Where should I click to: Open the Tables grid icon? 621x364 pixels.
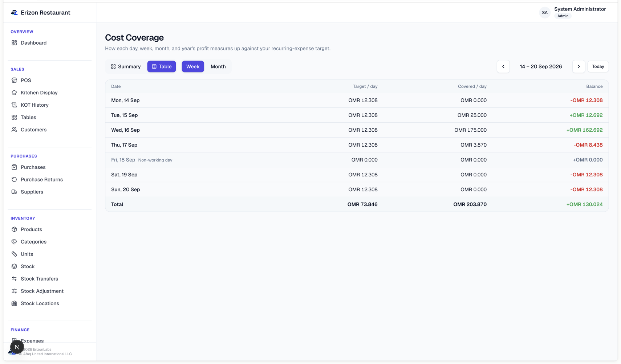pos(14,117)
